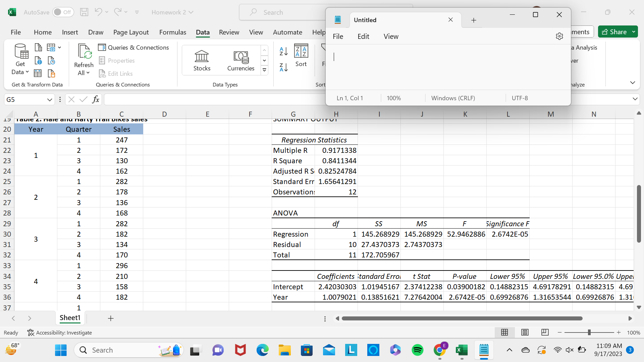
Task: Sort Z to A descending
Action: click(283, 67)
